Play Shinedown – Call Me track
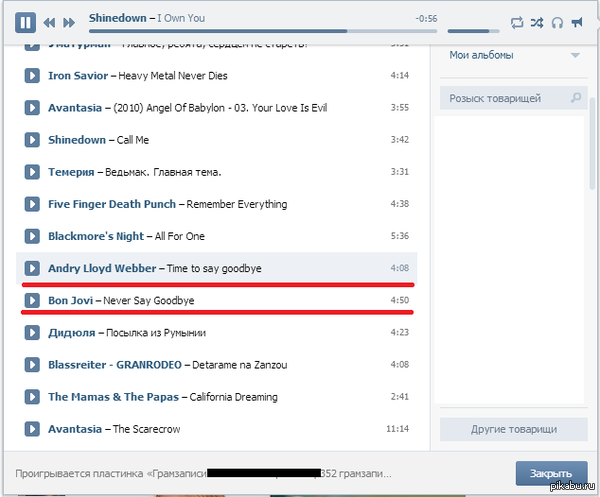 pyautogui.click(x=32, y=139)
